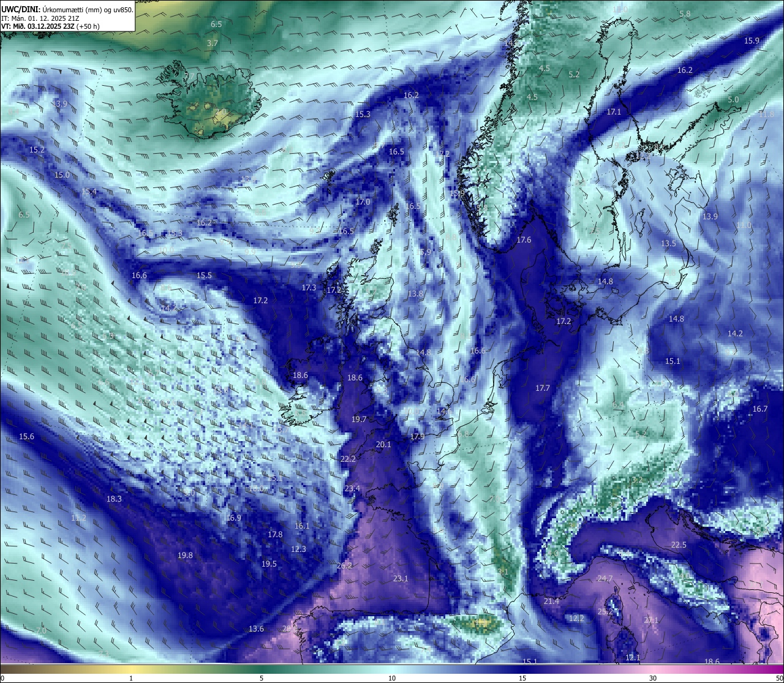784x683 pixels.
Task: Click the 13.5 value over the Baltic
Action: [668, 243]
